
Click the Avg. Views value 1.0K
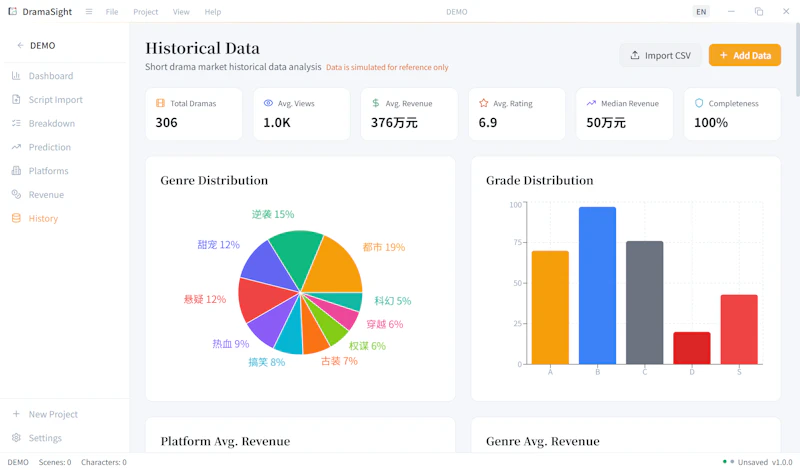point(277,122)
